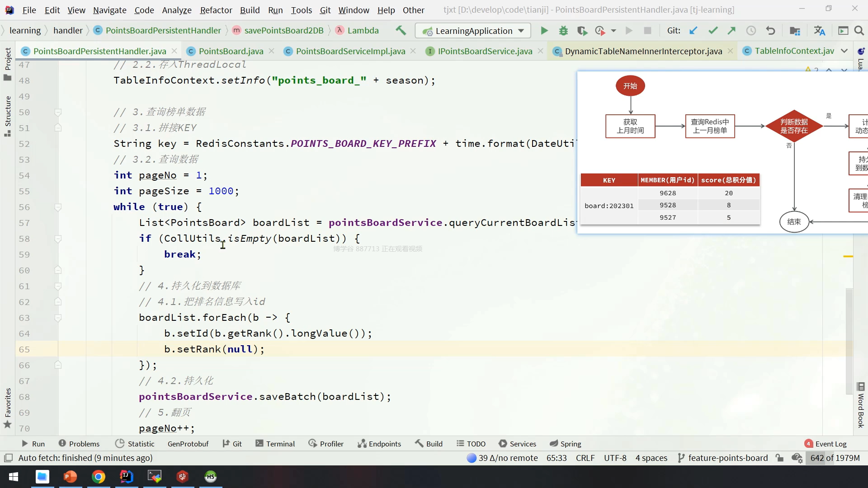Open feature-points-board branch selector

[x=727, y=458]
